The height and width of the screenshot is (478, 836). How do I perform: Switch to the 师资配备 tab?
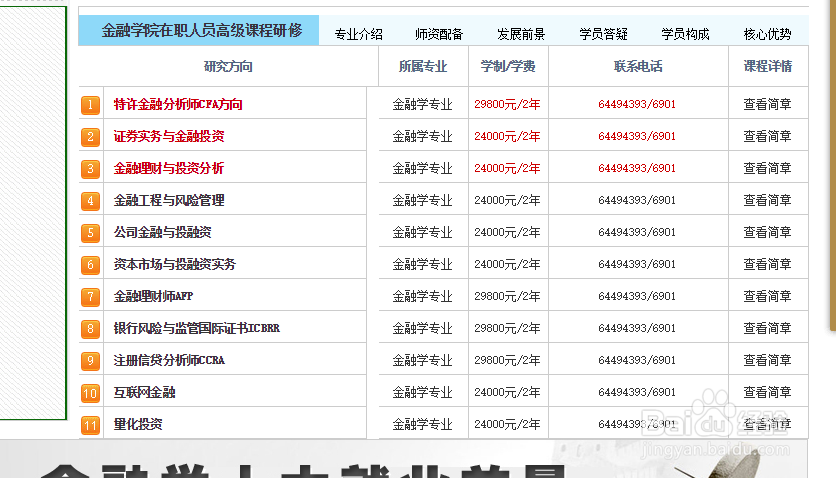click(x=439, y=34)
